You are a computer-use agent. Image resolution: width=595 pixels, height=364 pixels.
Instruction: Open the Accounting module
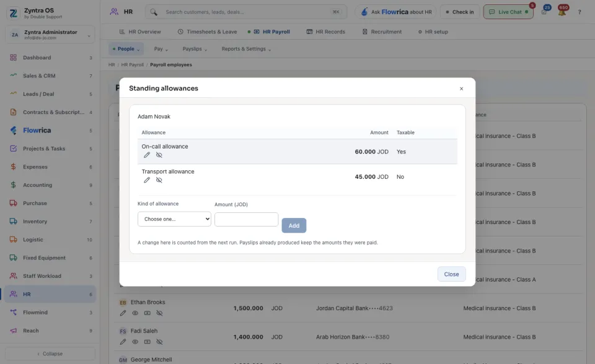50,185
